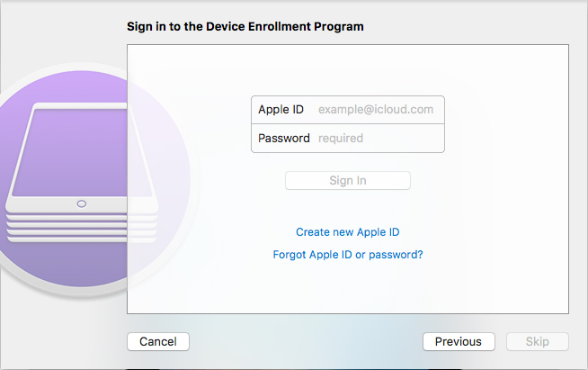Viewport: 588px width, 370px height.
Task: Click the Apple ID text field
Action: pos(378,110)
